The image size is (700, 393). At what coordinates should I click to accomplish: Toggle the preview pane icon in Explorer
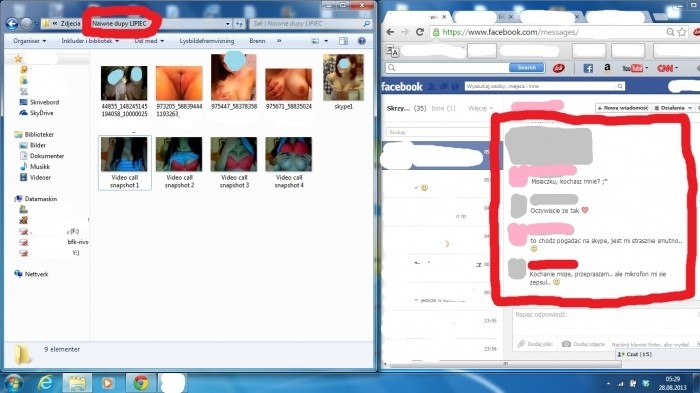point(343,41)
